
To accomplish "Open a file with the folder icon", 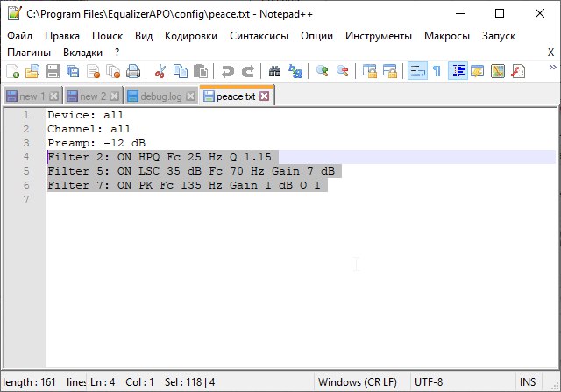I will point(32,71).
